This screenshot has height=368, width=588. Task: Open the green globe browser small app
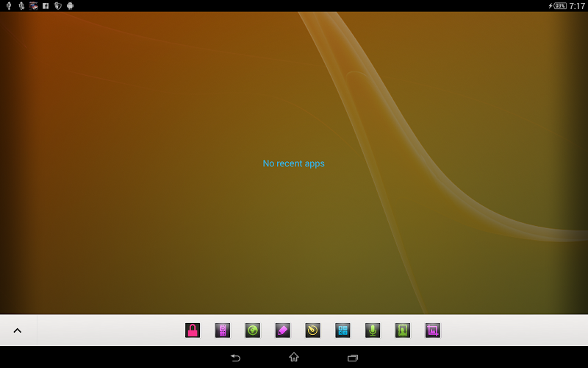pyautogui.click(x=253, y=330)
